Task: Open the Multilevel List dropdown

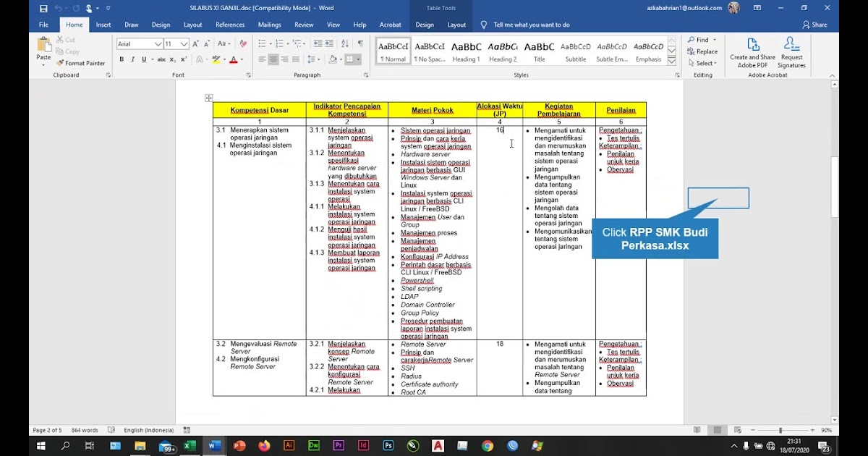Action: [x=299, y=44]
